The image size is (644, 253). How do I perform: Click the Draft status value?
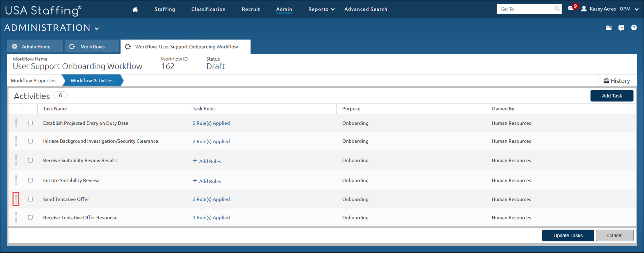(216, 66)
